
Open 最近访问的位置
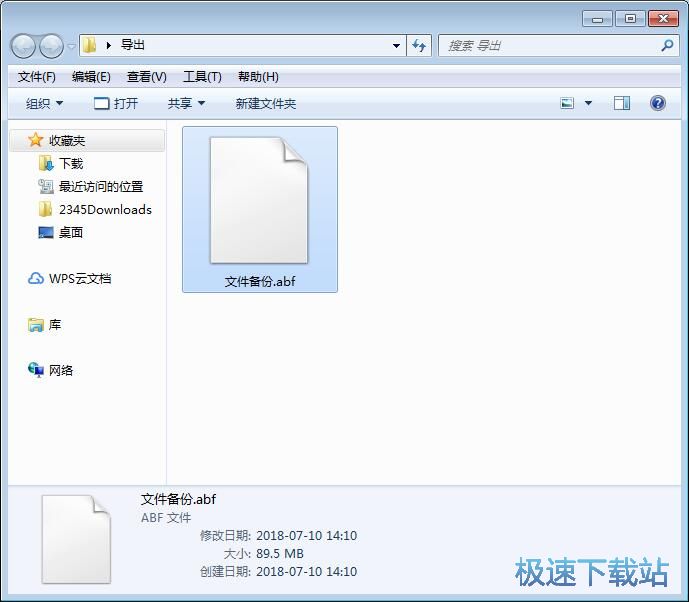pyautogui.click(x=101, y=187)
